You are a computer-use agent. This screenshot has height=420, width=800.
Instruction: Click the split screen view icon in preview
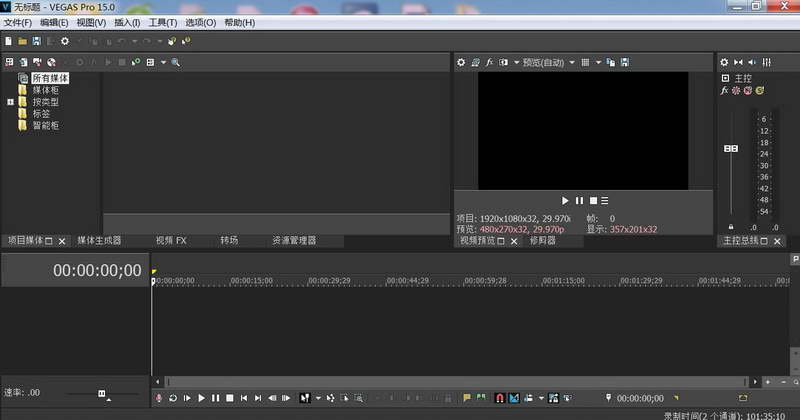pyautogui.click(x=504, y=62)
